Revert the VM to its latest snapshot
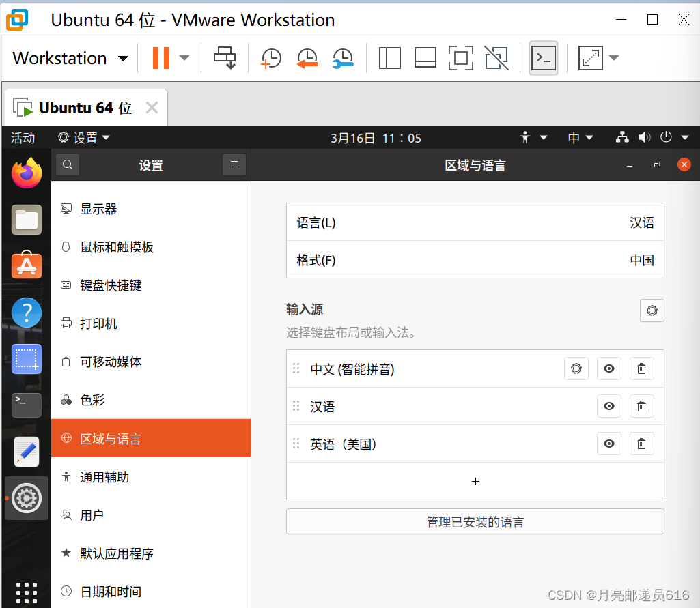Screen dimensions: 700x608 pyautogui.click(x=307, y=58)
